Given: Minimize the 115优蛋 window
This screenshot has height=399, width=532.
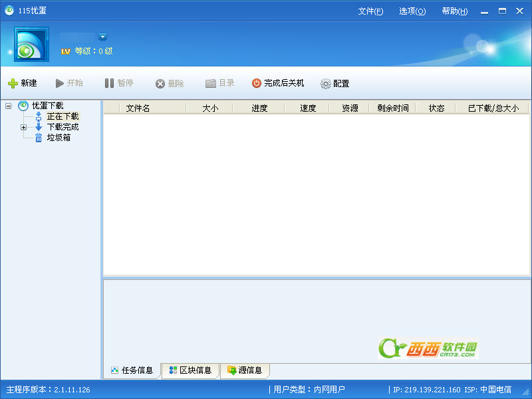Looking at the screenshot, I should pyautogui.click(x=484, y=11).
